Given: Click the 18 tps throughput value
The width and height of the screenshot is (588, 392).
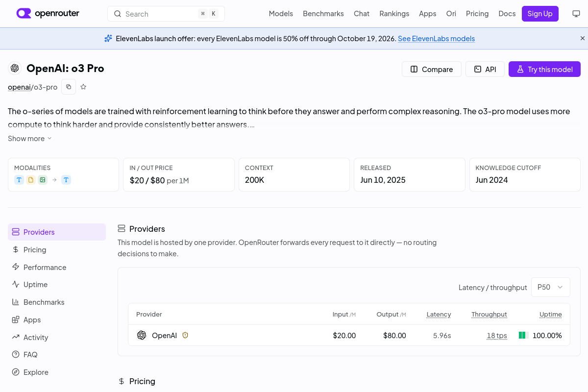Looking at the screenshot, I should (x=497, y=336).
